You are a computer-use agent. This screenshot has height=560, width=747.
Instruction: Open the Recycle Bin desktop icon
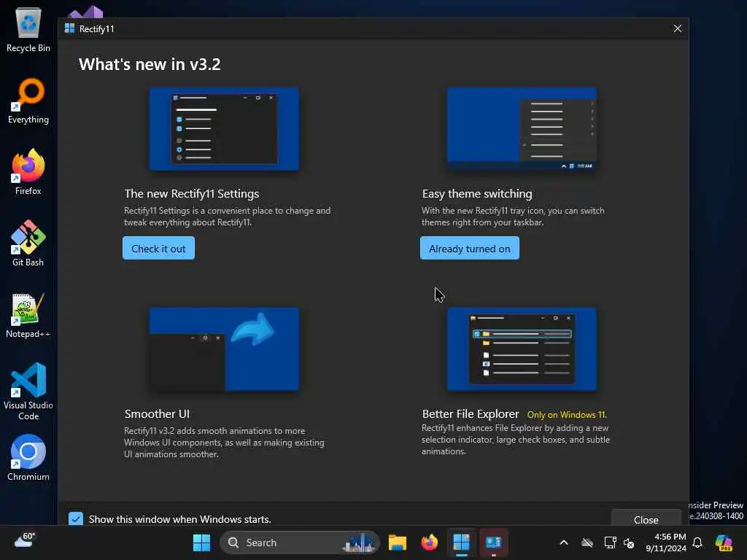(28, 29)
